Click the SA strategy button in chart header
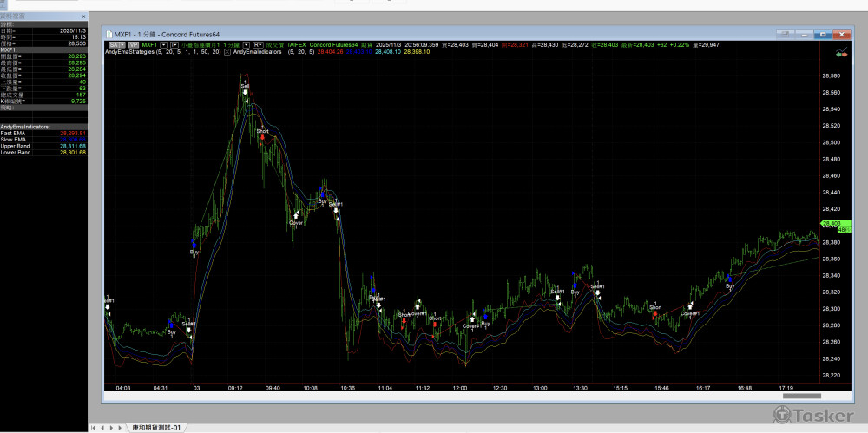 [x=115, y=44]
